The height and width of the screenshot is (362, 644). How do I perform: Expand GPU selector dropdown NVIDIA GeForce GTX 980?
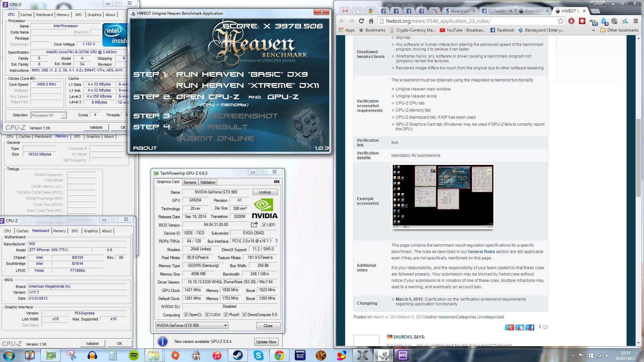[192, 325]
